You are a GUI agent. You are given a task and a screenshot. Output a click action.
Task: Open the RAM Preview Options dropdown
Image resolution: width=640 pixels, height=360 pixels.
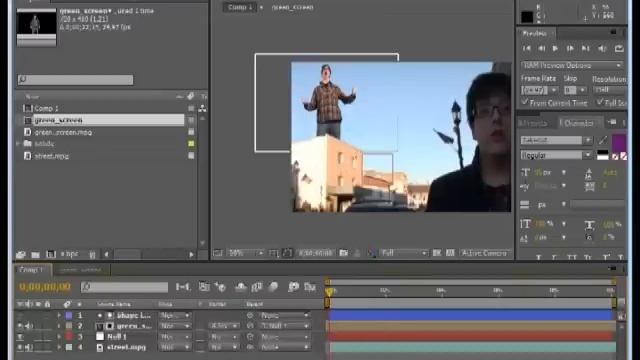click(x=571, y=65)
